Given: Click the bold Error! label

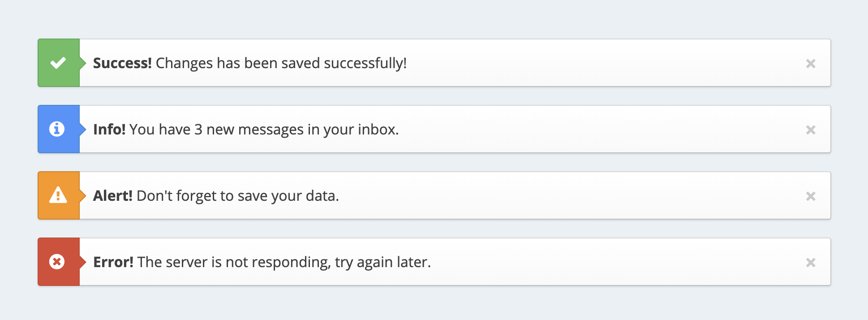Looking at the screenshot, I should pos(113,262).
